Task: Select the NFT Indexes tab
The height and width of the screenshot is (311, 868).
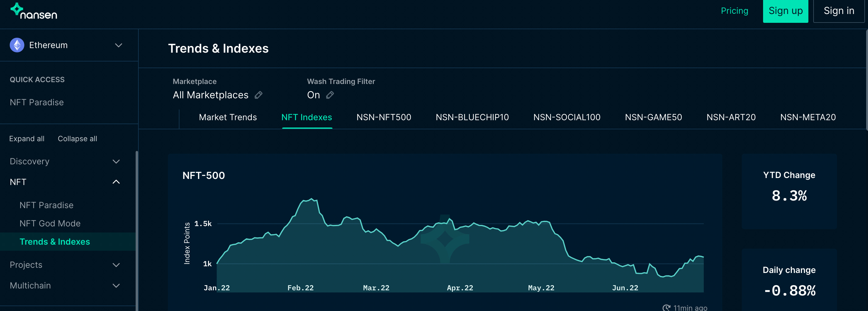Action: click(x=307, y=117)
